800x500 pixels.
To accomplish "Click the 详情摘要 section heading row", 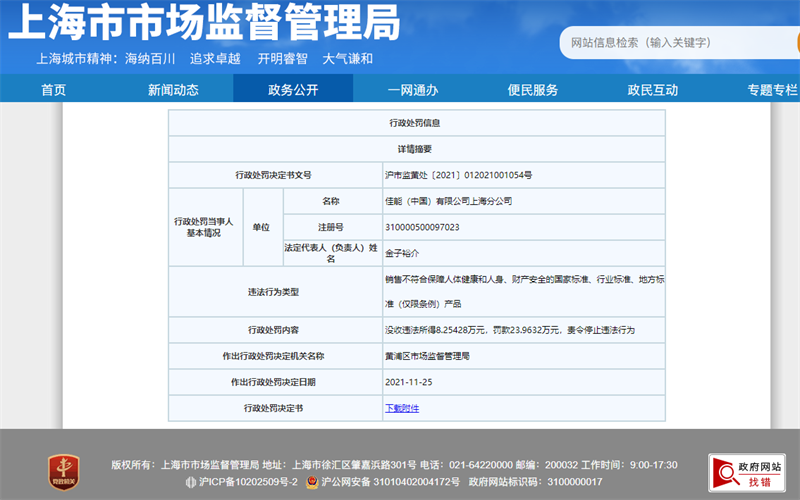I will click(415, 148).
